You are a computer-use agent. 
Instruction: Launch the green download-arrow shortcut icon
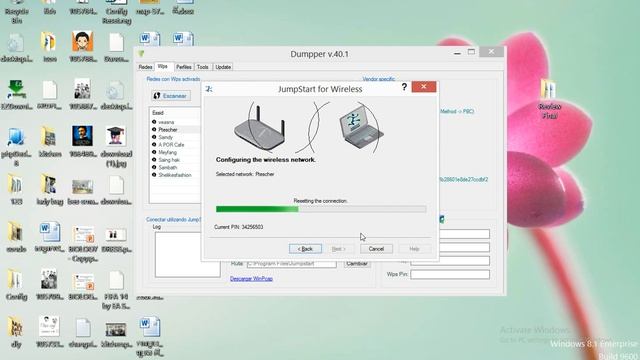pos(16,95)
